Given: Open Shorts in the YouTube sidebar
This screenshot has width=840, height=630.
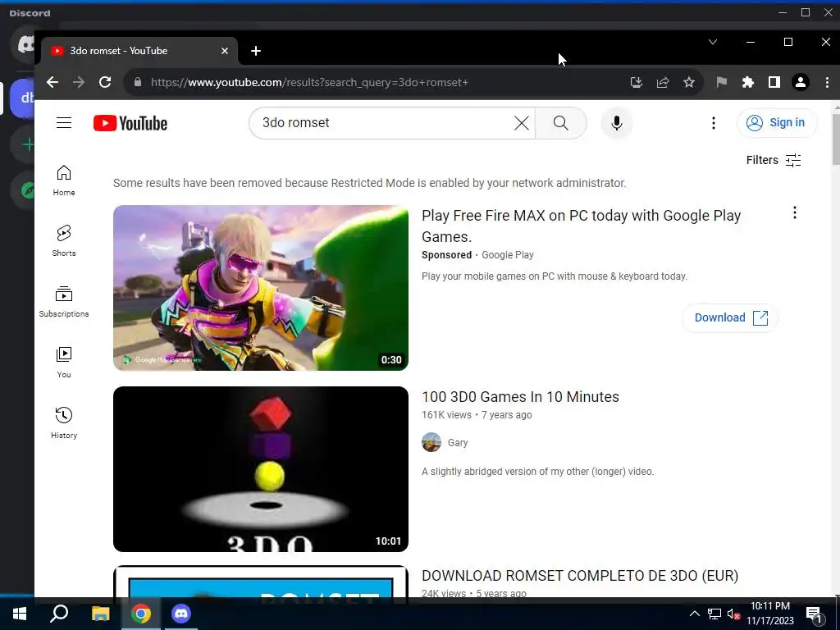Looking at the screenshot, I should coord(64,241).
